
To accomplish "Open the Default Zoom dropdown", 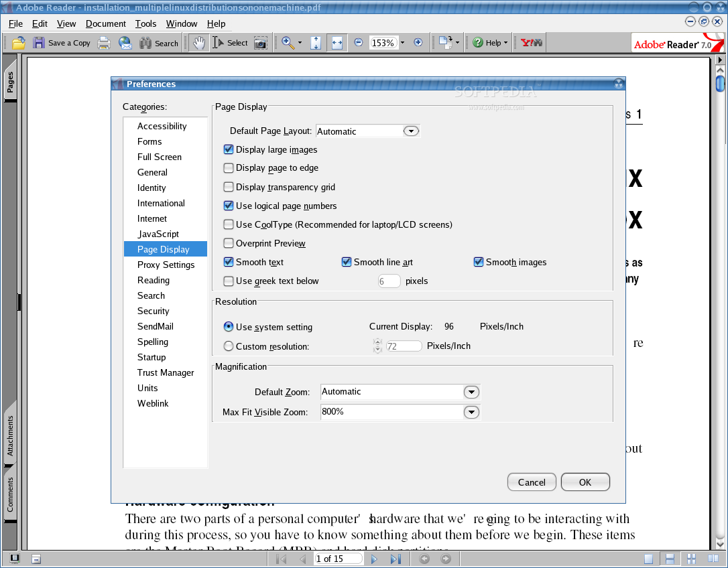I will click(x=471, y=392).
